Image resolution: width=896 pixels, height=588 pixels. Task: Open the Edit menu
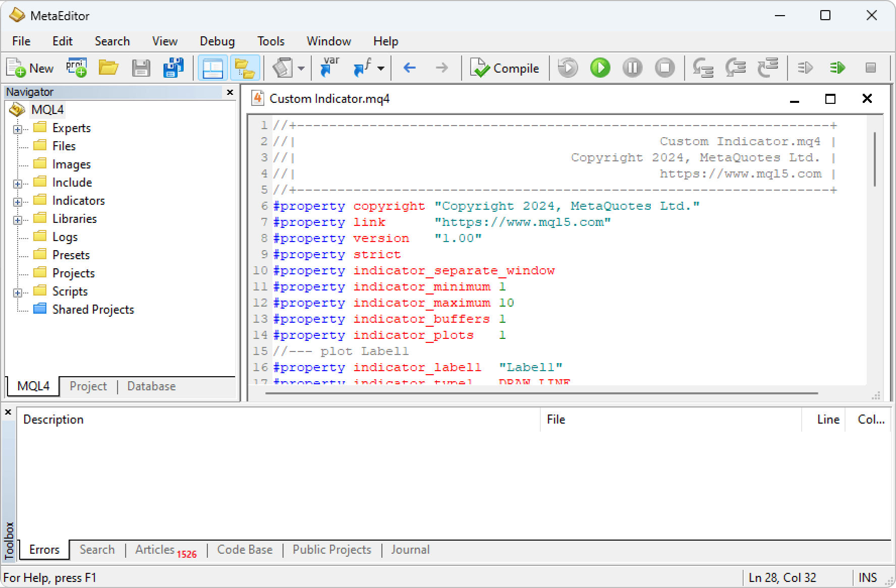[x=63, y=41]
